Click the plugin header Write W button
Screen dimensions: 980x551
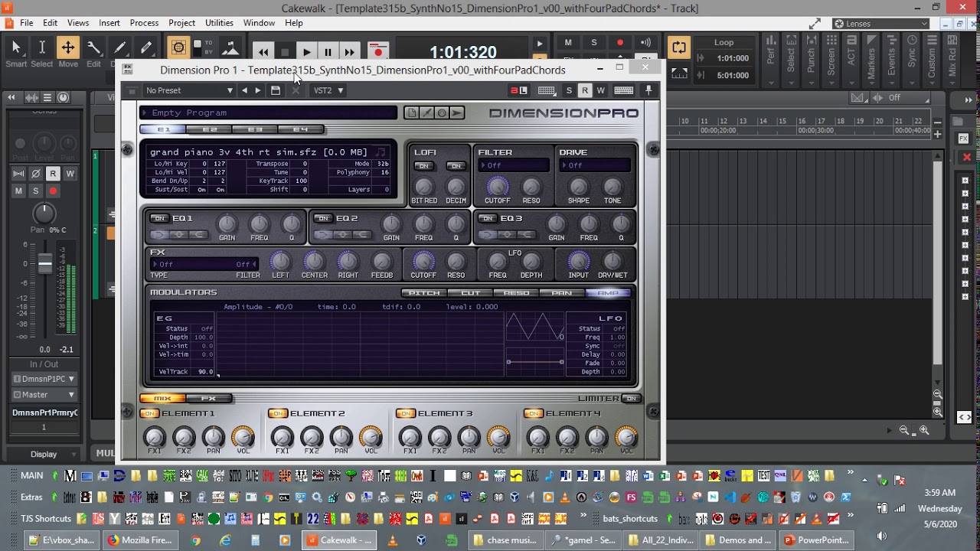(x=601, y=90)
